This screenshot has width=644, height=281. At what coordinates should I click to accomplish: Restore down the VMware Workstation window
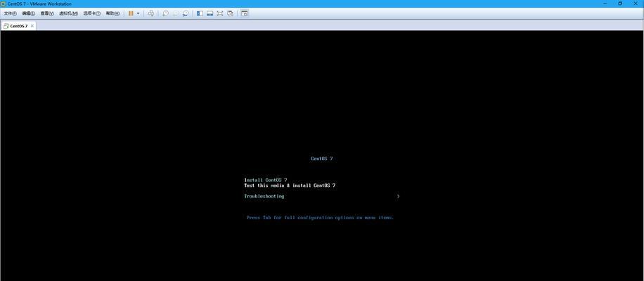[620, 4]
